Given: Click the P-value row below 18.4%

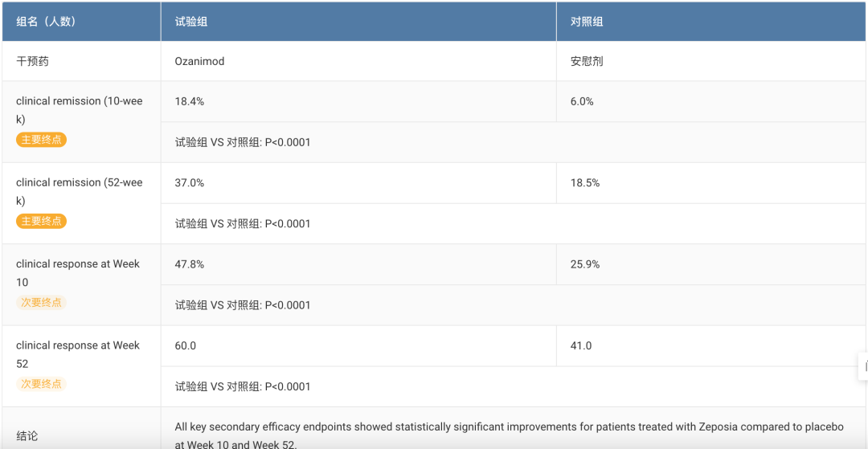Looking at the screenshot, I should [243, 143].
